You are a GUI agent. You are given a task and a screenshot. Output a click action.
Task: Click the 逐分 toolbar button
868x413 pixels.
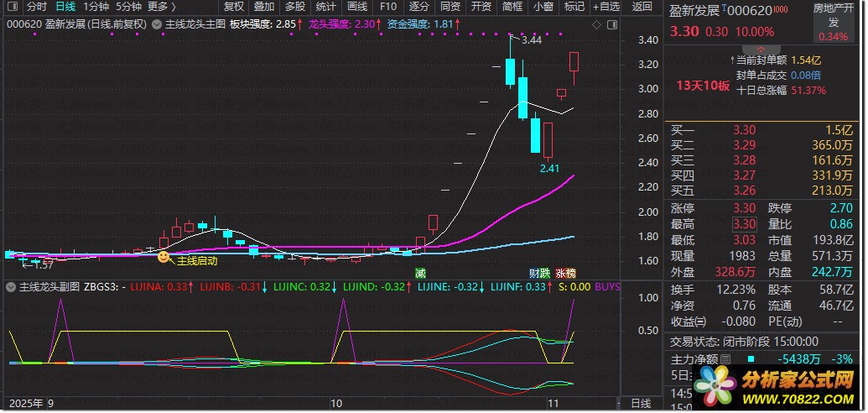pyautogui.click(x=419, y=8)
